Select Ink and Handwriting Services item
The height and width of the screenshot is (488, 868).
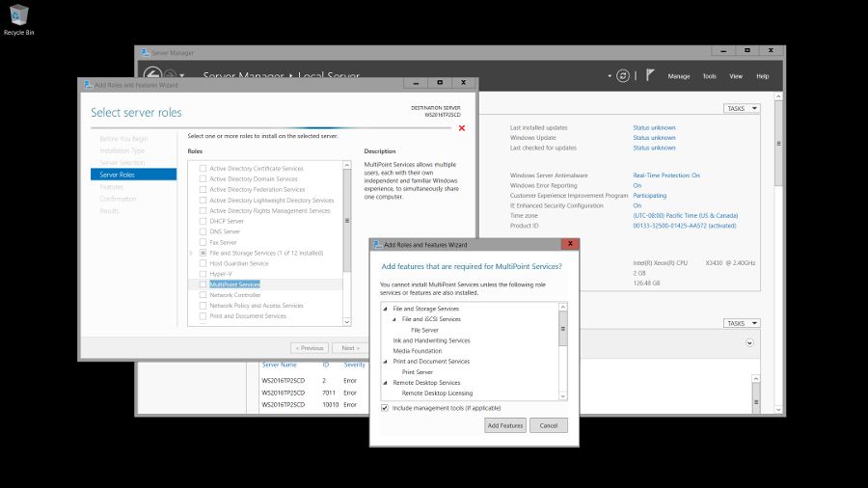[x=431, y=340]
